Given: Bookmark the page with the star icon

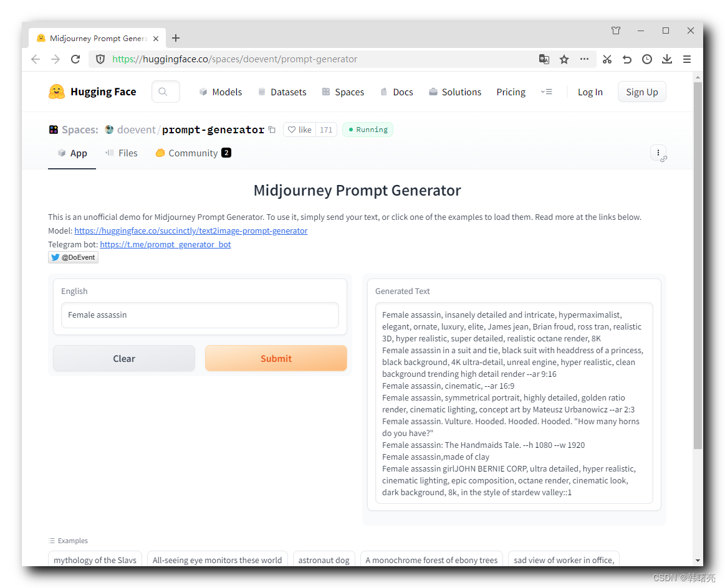Looking at the screenshot, I should (x=564, y=59).
